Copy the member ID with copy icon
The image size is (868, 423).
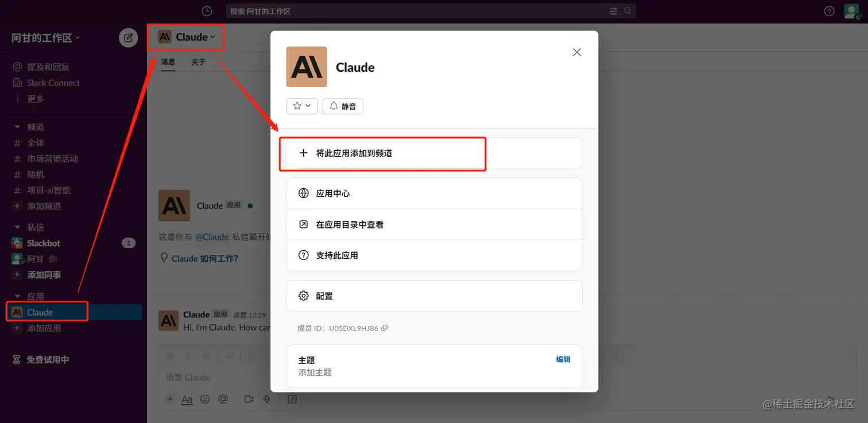click(385, 328)
